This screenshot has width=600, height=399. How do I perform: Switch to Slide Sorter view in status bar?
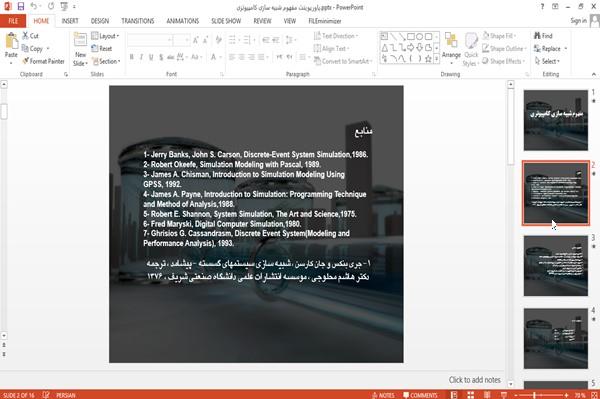click(470, 395)
